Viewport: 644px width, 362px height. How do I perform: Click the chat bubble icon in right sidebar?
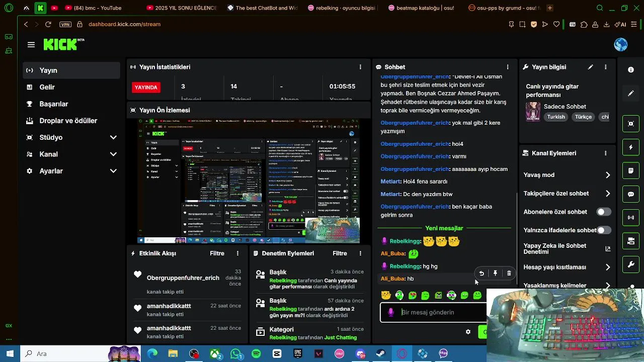[631, 194]
